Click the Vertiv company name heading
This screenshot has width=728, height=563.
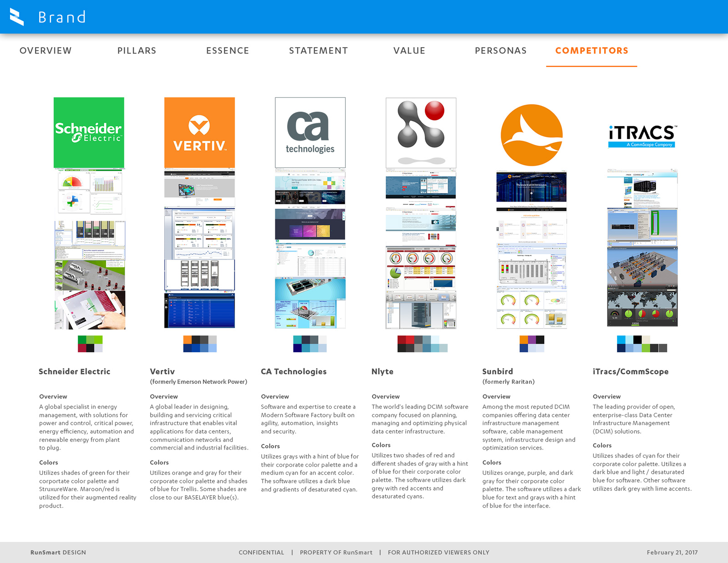(162, 371)
